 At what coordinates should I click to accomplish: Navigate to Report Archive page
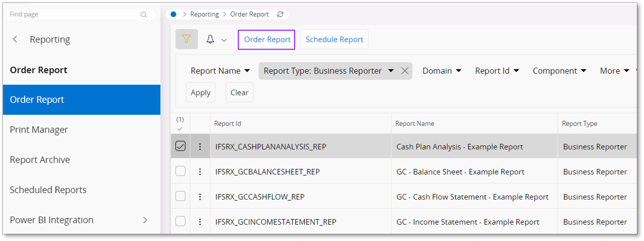pos(40,159)
